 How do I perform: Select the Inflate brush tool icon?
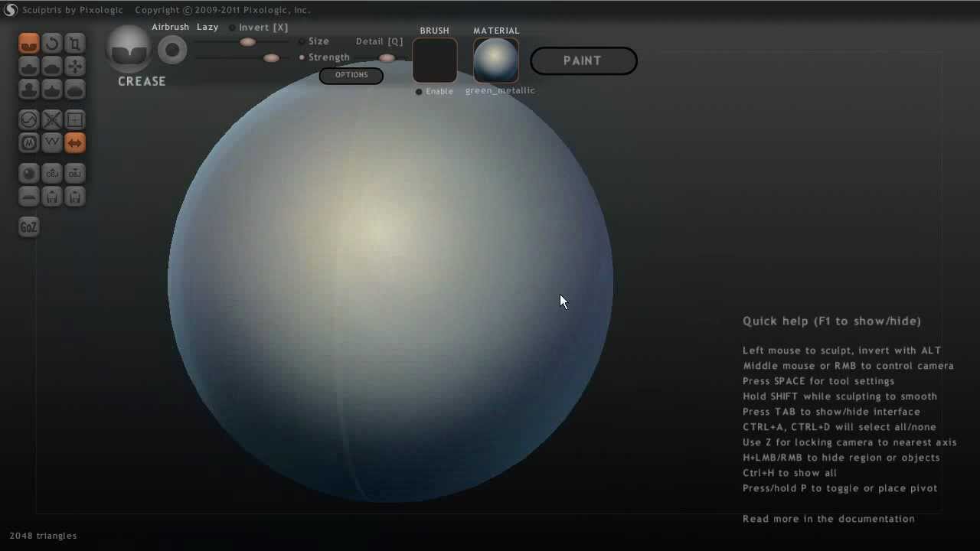(x=29, y=90)
